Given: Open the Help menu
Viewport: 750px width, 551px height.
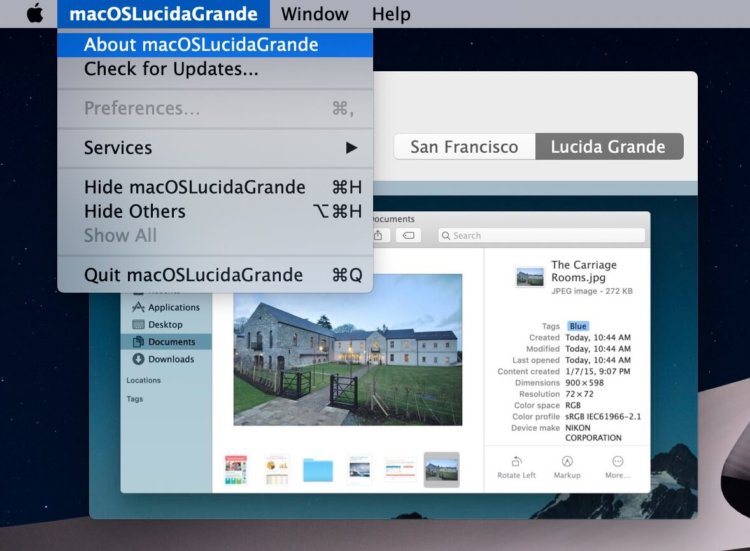Looking at the screenshot, I should pos(391,14).
